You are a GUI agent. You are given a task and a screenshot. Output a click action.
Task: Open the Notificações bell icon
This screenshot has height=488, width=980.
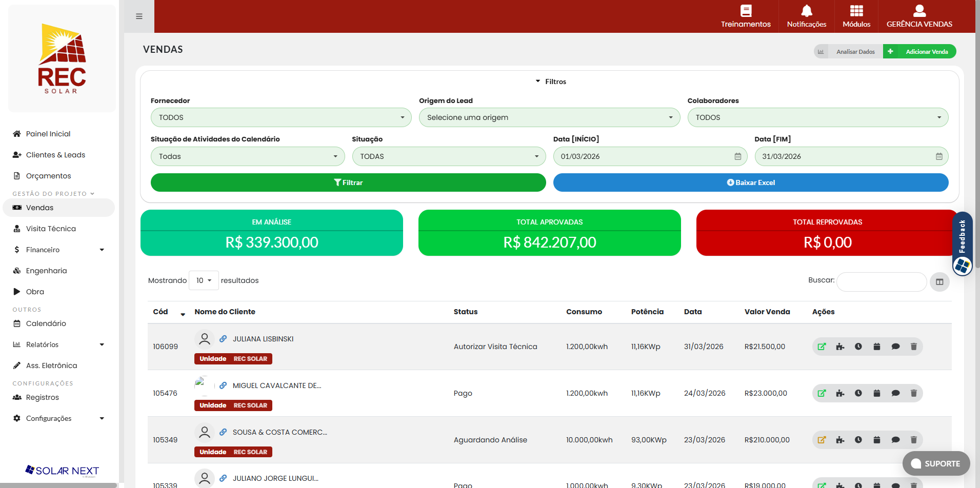point(807,11)
